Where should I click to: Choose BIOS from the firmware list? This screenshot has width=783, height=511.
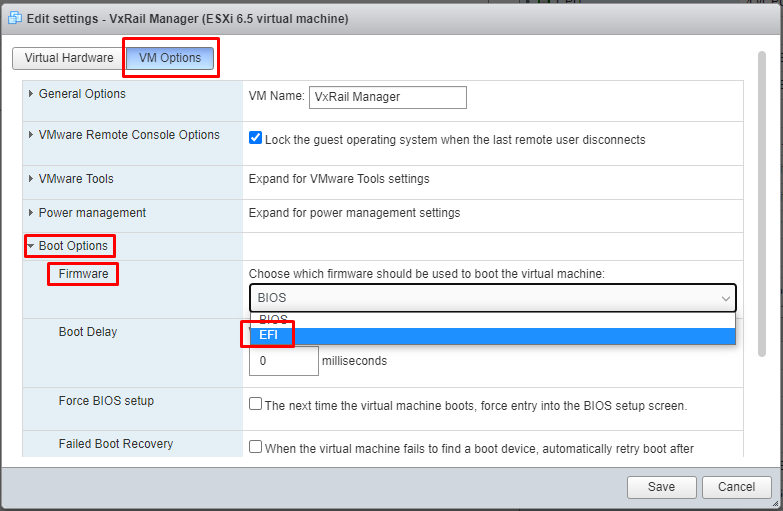[273, 319]
